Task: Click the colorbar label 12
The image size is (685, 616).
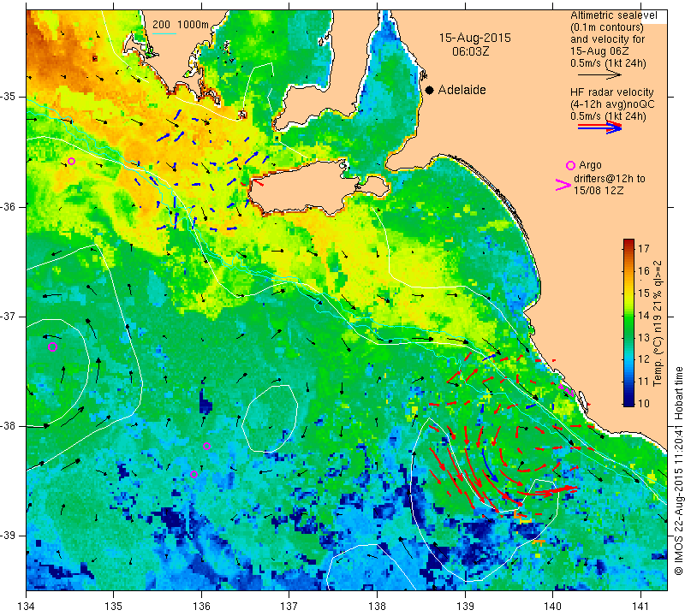Action: point(644,359)
